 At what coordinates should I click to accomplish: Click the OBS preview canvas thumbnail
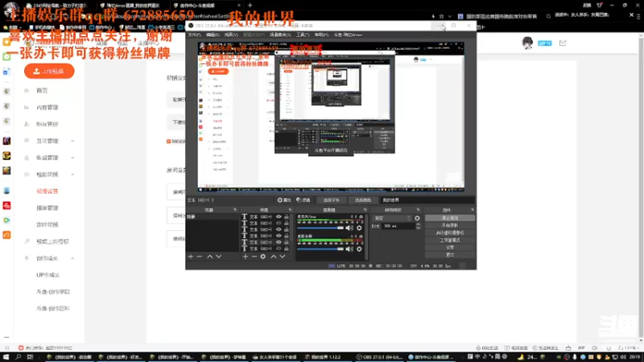[x=331, y=116]
